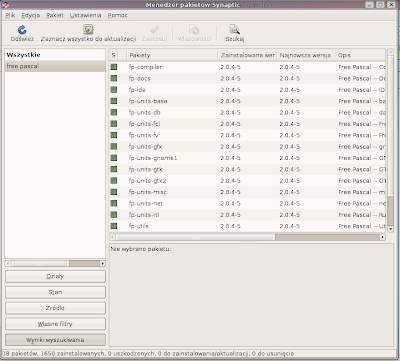Click the Własne filtry button
The height and width of the screenshot is (361, 400).
(55, 324)
